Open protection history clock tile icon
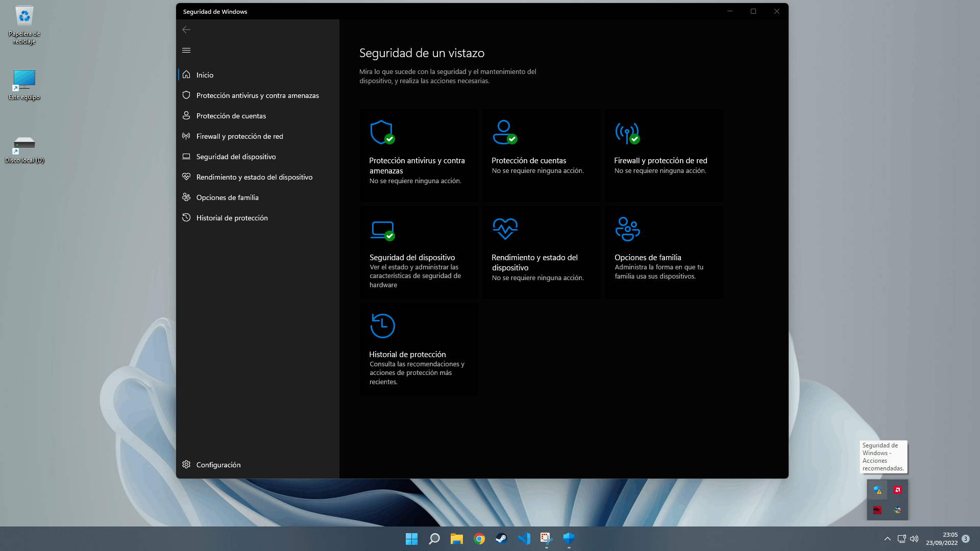Viewport: 980px width, 551px height. pos(382,326)
